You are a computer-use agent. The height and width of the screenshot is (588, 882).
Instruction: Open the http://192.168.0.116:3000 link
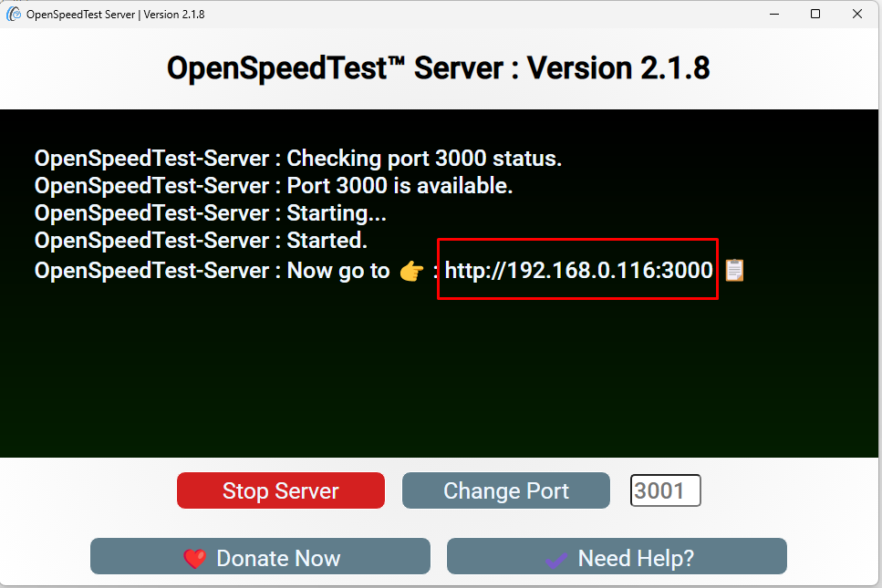579,271
